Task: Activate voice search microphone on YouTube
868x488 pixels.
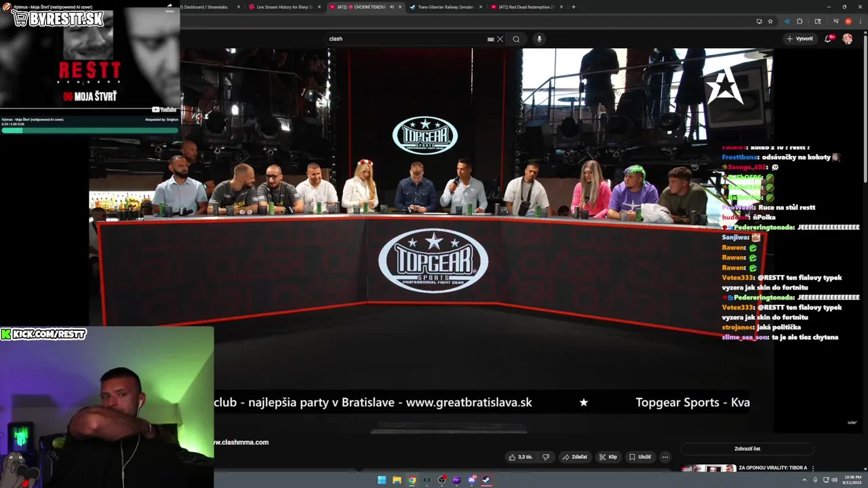Action: (540, 39)
